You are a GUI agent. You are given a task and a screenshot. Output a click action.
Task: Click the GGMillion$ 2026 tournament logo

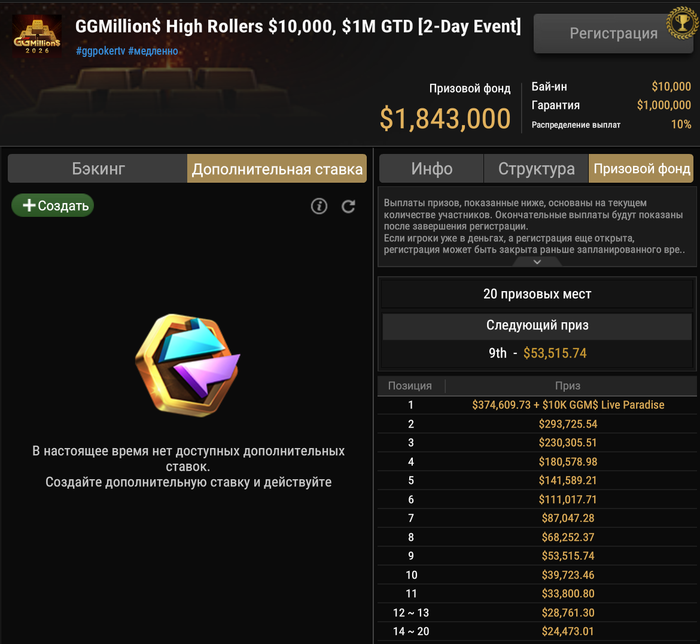37,35
